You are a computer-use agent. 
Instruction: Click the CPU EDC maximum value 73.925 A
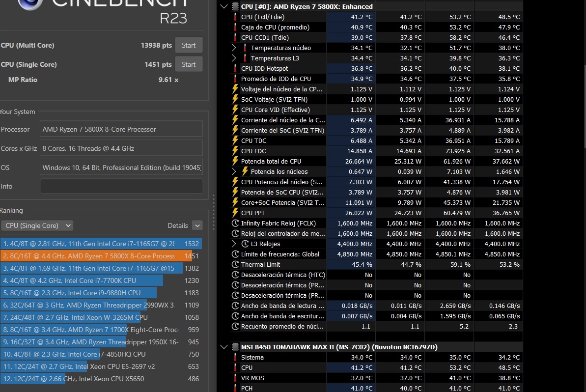click(456, 151)
